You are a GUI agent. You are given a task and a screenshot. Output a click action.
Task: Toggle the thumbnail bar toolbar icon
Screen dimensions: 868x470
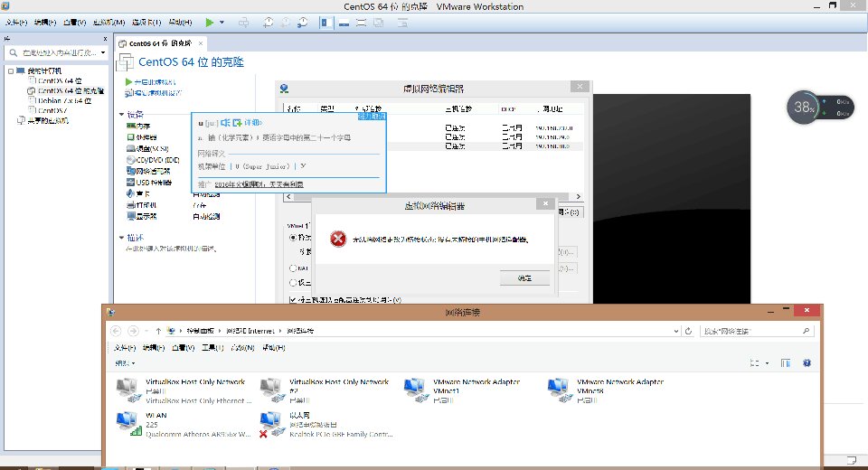point(344,23)
